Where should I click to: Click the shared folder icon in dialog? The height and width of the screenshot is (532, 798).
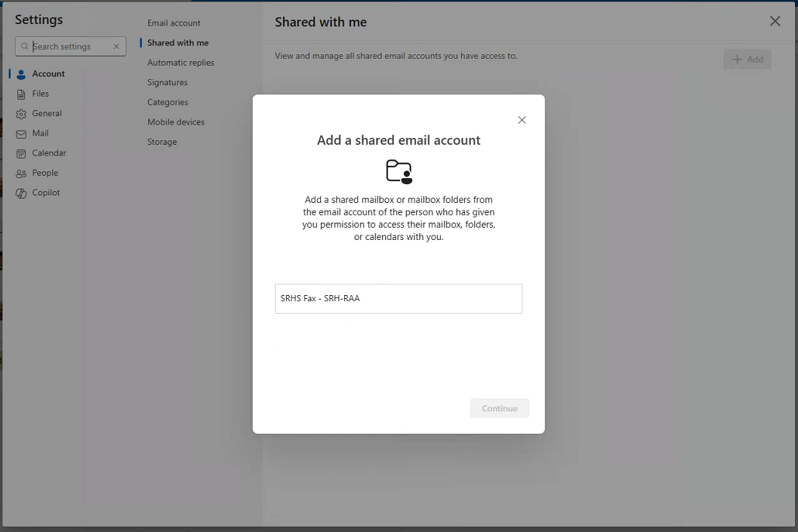pyautogui.click(x=399, y=171)
